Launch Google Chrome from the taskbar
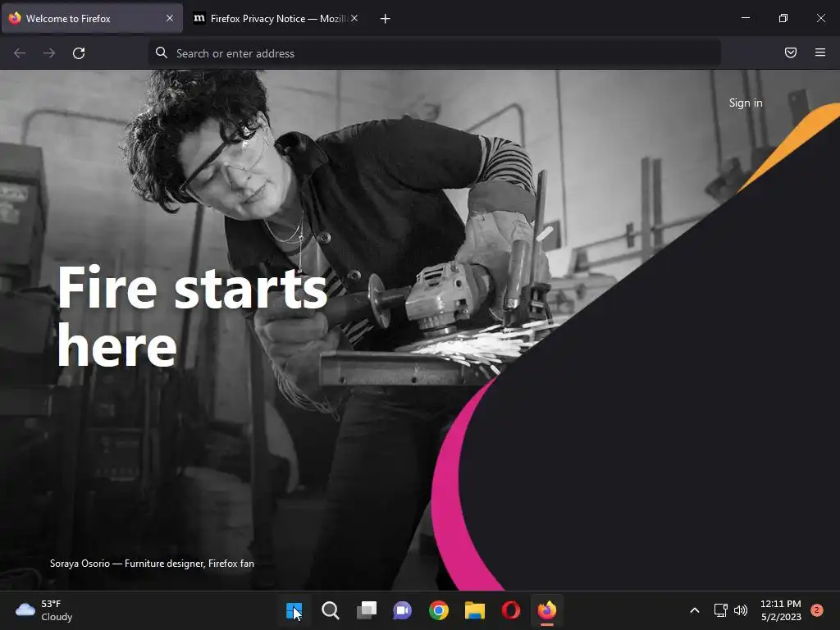This screenshot has width=840, height=630. click(439, 610)
